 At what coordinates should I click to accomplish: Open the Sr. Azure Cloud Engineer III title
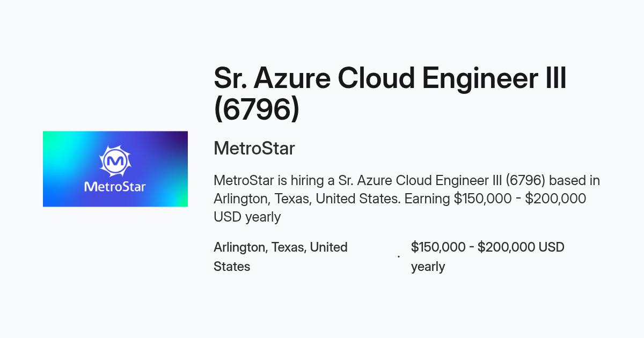390,78
